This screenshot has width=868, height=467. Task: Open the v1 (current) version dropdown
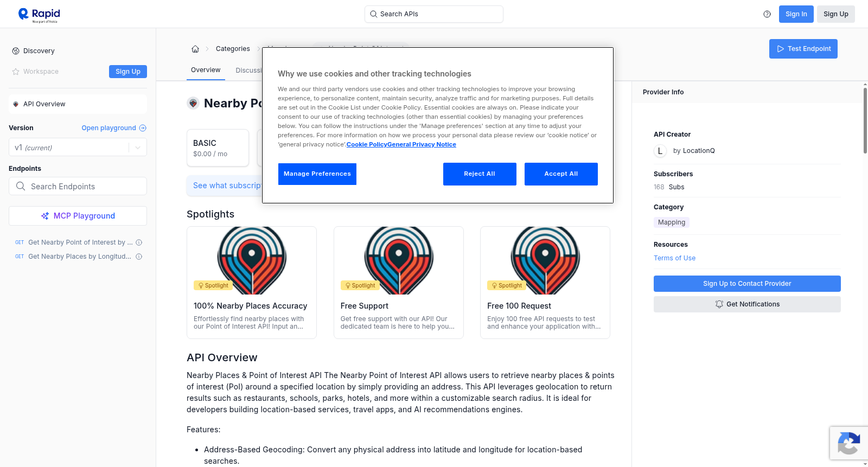[78, 148]
